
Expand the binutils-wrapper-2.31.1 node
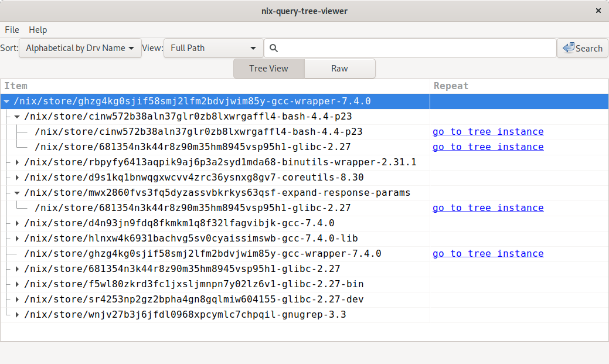click(x=17, y=162)
